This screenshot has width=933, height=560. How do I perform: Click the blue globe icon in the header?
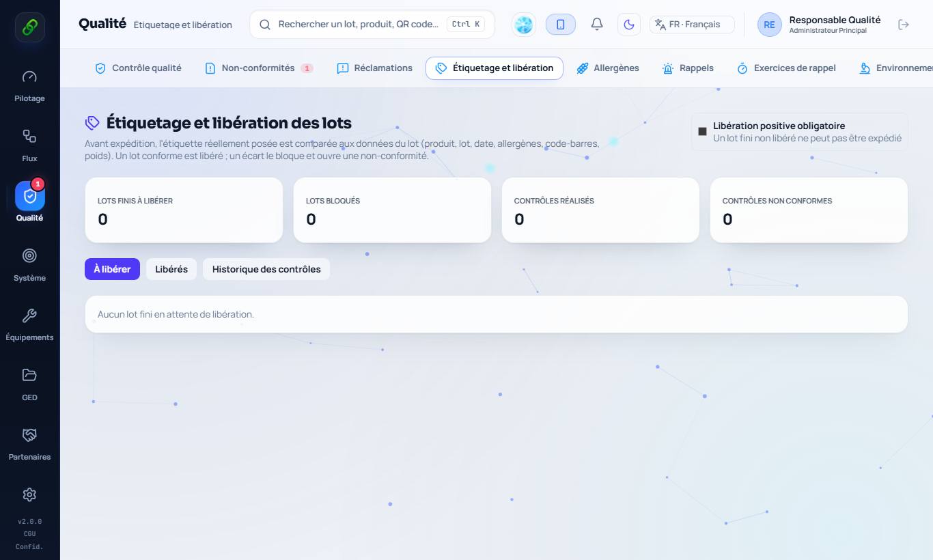524,25
